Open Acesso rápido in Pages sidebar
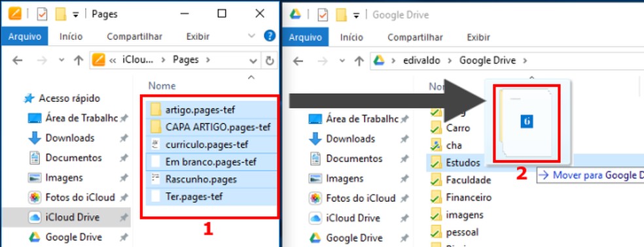This screenshot has height=247, width=644. 62,99
